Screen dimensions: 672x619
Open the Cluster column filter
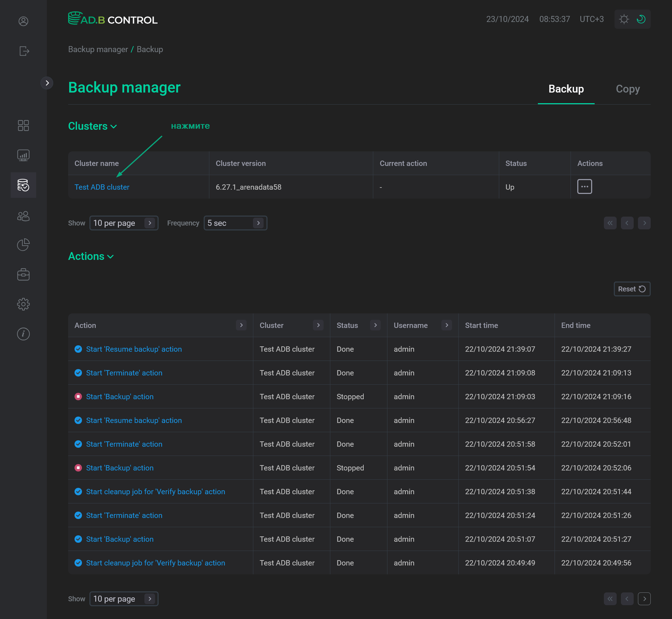(318, 325)
